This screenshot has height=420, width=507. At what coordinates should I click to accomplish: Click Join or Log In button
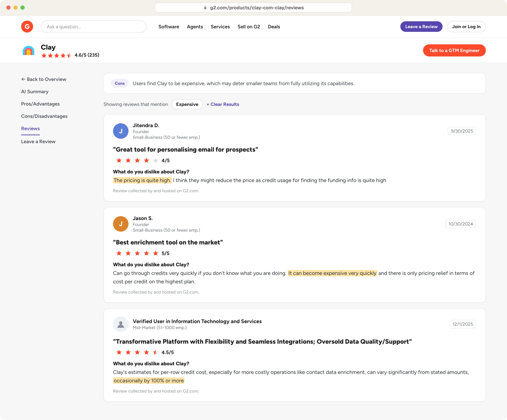pyautogui.click(x=466, y=27)
